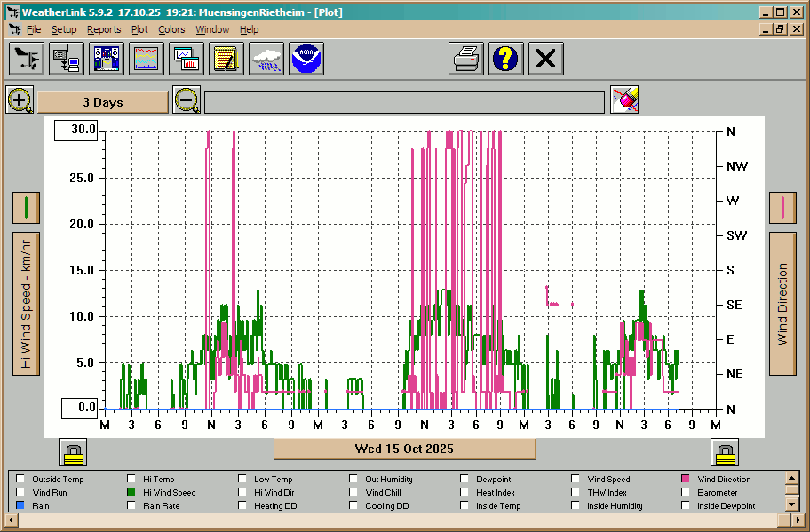
Task: Click the eraser icon to clear plot
Action: click(625, 99)
